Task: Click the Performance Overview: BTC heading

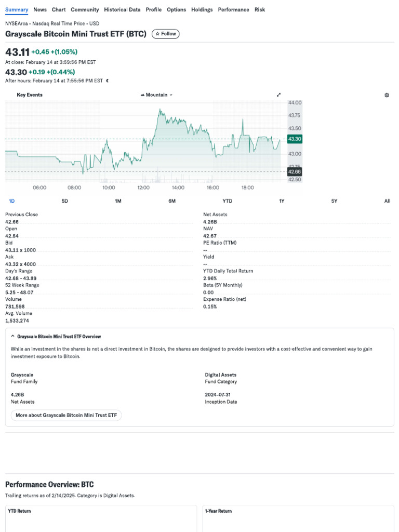Action: point(49,485)
